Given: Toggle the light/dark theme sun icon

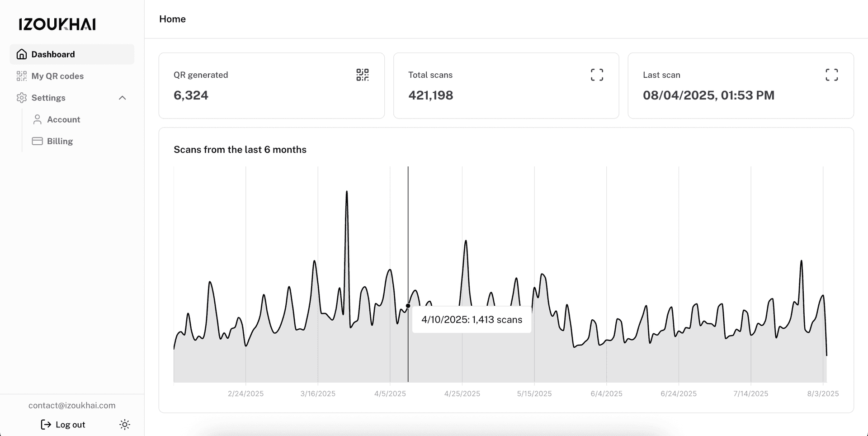Looking at the screenshot, I should (x=125, y=424).
